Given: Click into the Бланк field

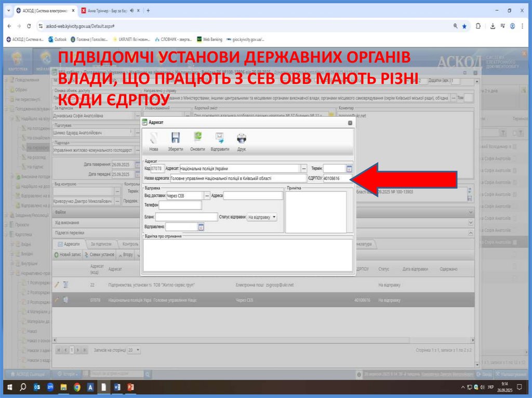Looking at the screenshot, I should (187, 217).
